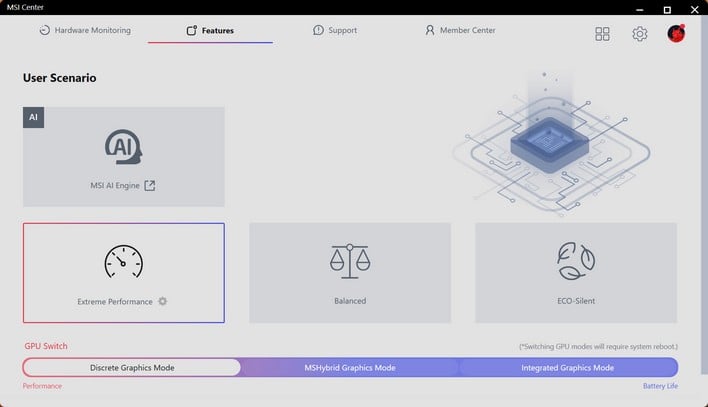Image resolution: width=708 pixels, height=407 pixels.
Task: Click the vertical scrollbar
Action: 704,194
